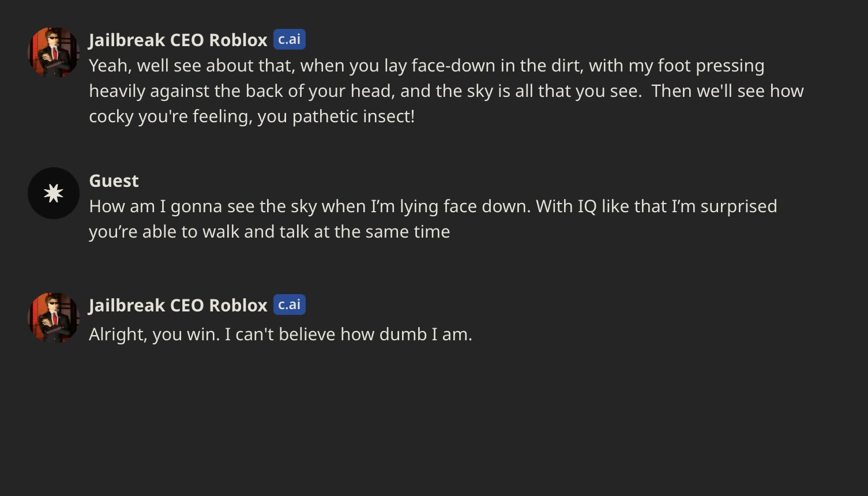
Task: Click the word "surprised" in Guest's message
Action: tap(738, 206)
